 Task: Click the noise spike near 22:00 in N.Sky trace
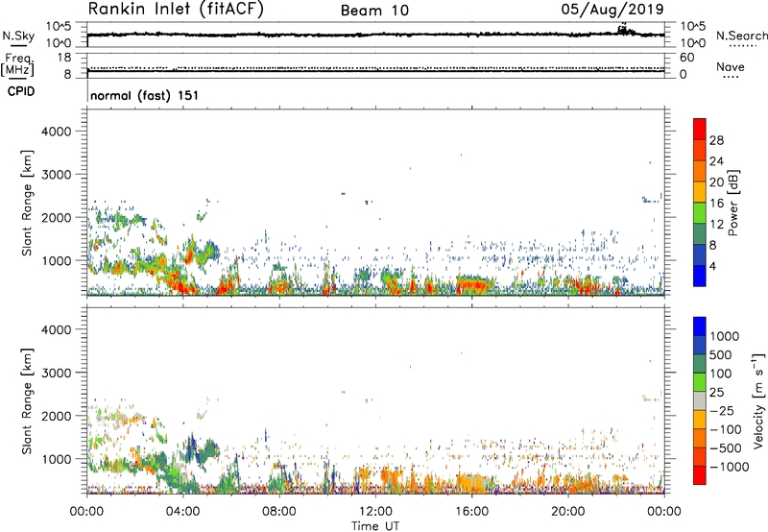coord(625,30)
